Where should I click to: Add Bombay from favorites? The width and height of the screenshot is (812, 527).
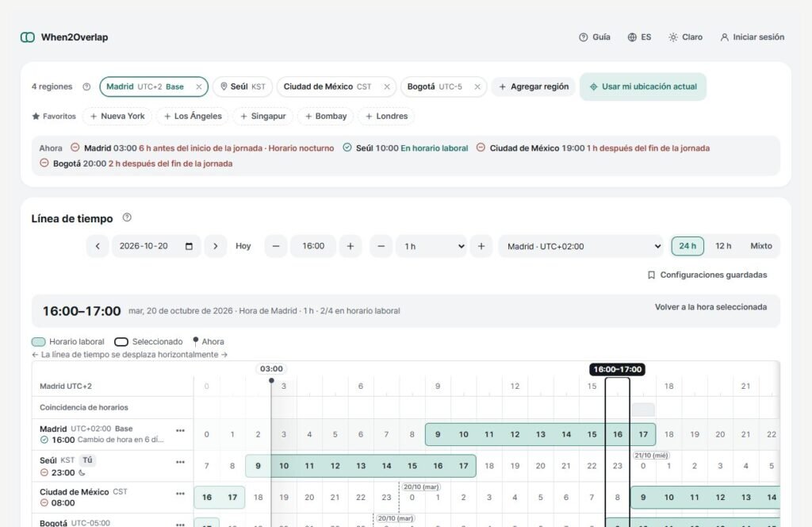[326, 116]
